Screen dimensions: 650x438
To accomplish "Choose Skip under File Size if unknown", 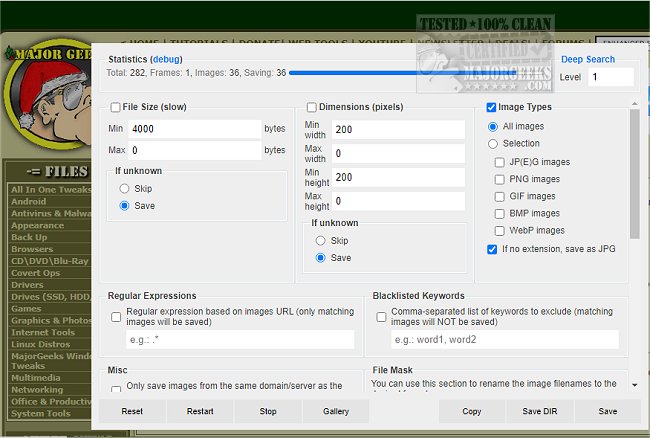I will 124,188.
